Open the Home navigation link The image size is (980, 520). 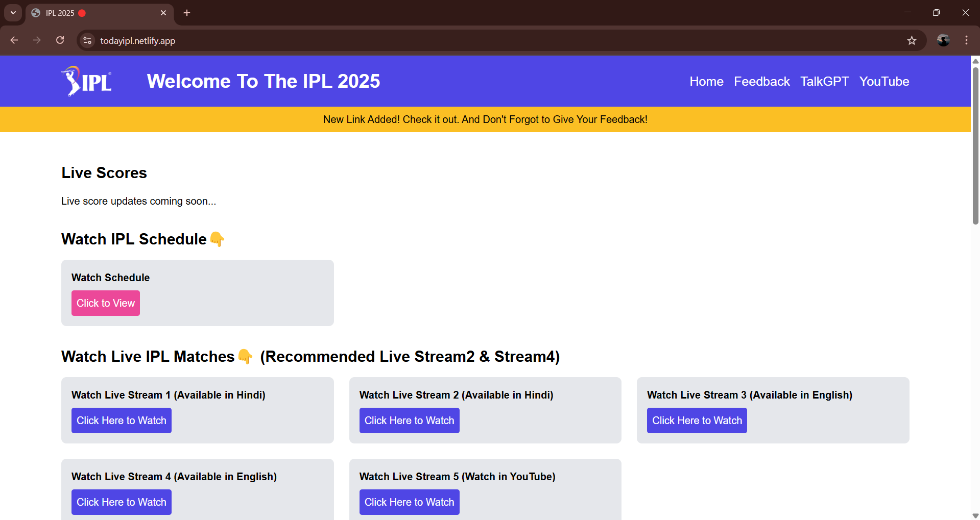pyautogui.click(x=706, y=81)
